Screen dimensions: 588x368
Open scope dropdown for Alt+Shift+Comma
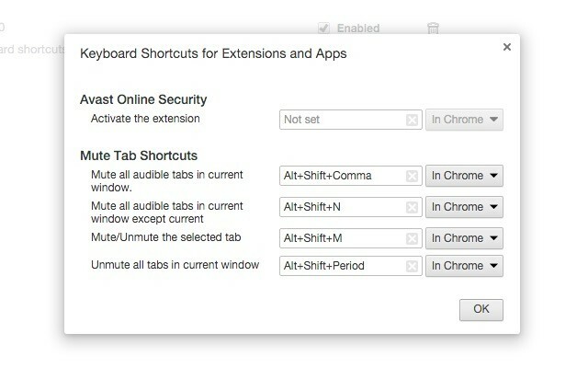464,176
